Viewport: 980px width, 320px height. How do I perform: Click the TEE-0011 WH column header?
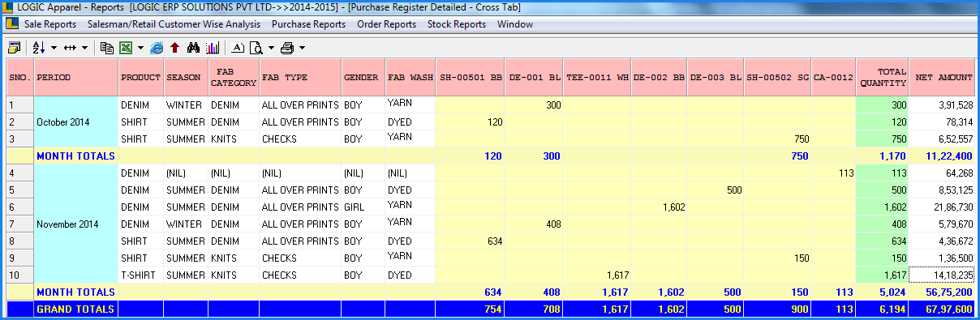click(x=597, y=78)
